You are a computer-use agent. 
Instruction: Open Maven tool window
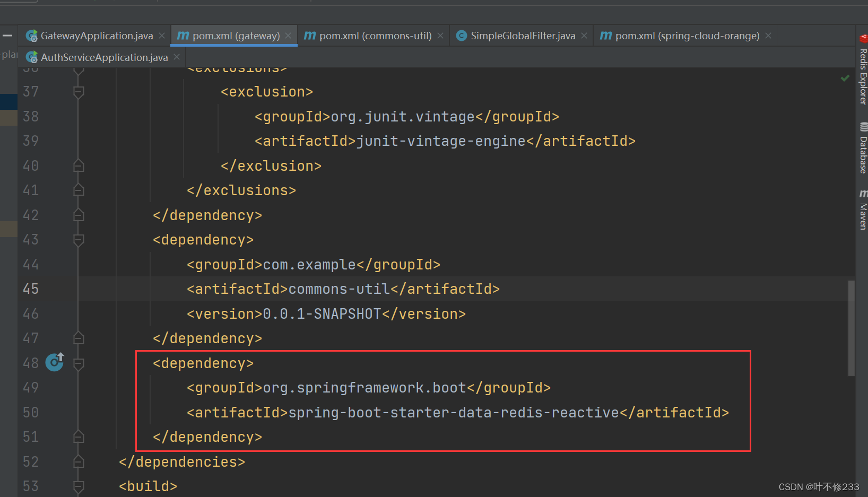[863, 210]
